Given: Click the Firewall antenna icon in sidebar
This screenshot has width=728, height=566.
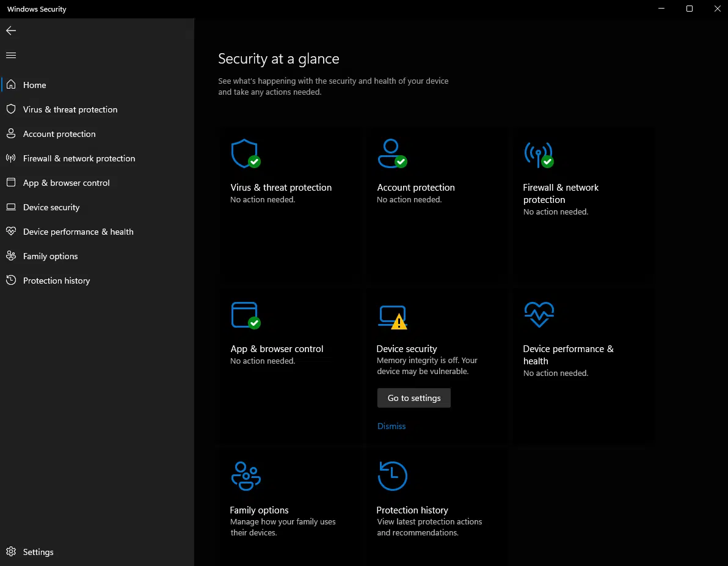Looking at the screenshot, I should [x=11, y=158].
